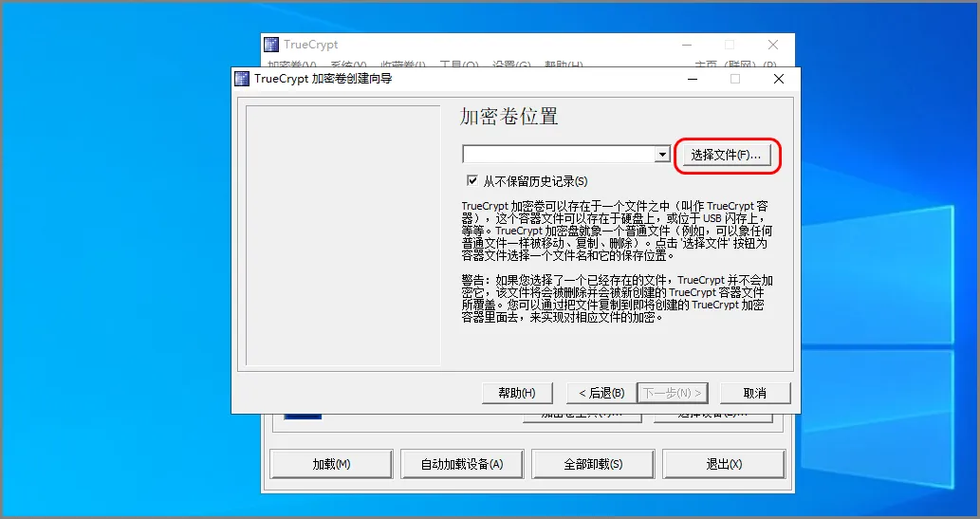Click 加载(M) in the main TrueCrypt window

pos(331,464)
